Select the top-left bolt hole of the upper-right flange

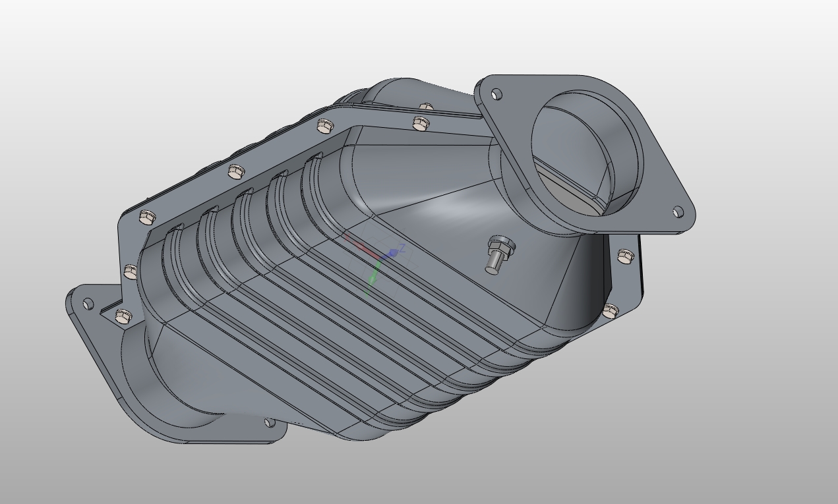496,95
